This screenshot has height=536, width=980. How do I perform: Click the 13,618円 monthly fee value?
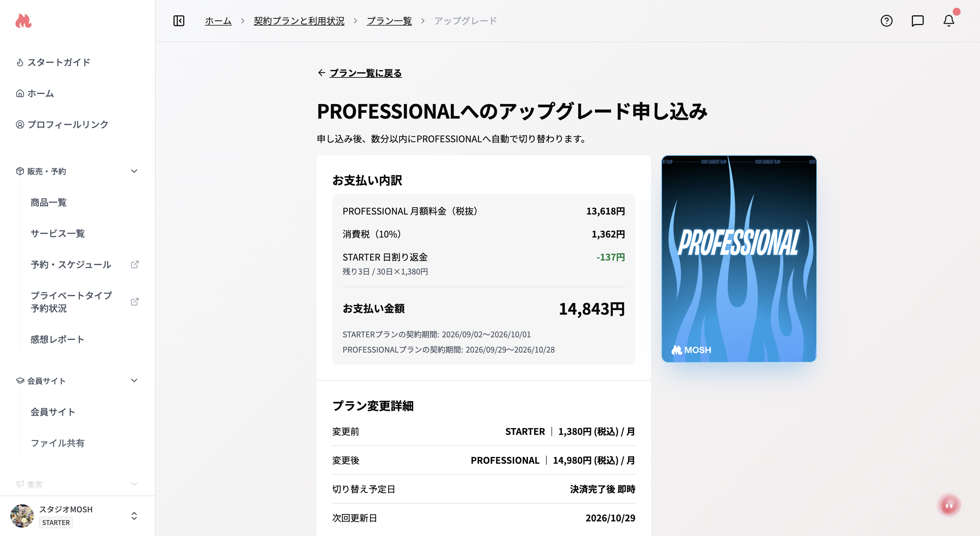coord(605,211)
